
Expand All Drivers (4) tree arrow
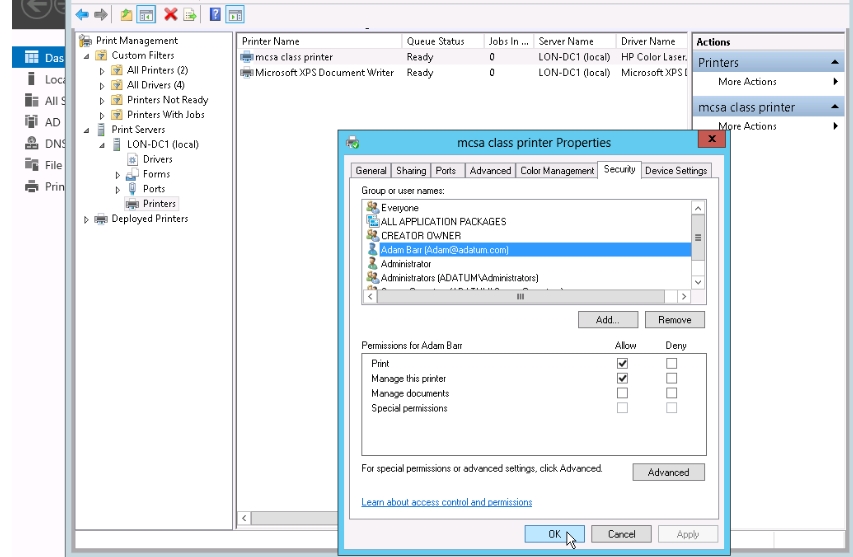pyautogui.click(x=102, y=85)
